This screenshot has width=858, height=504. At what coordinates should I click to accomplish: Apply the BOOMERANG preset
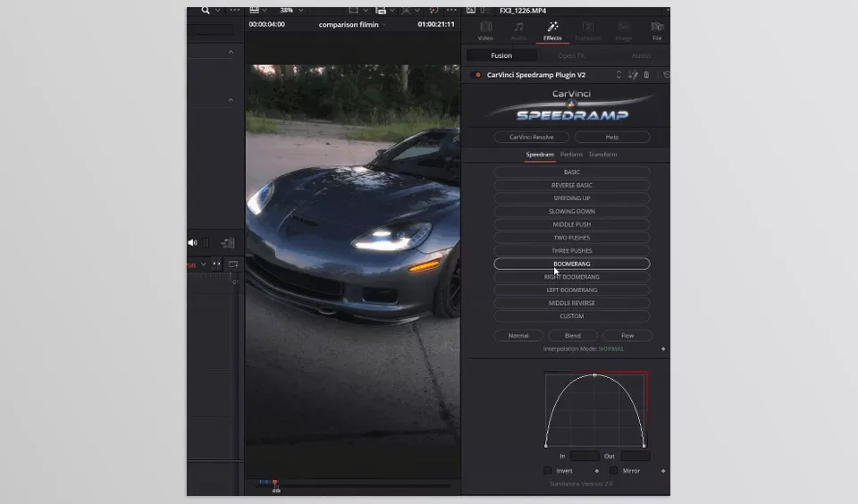point(572,264)
